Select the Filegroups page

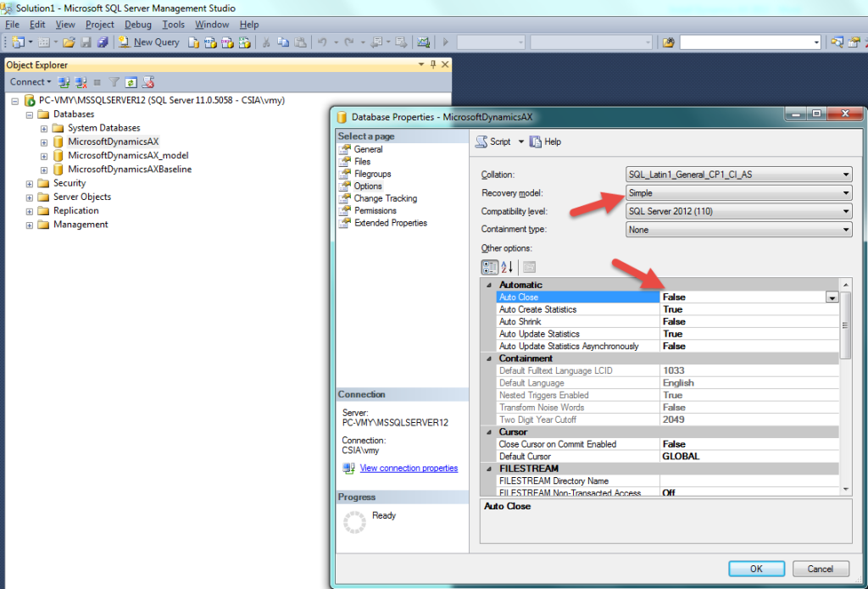[x=372, y=174]
